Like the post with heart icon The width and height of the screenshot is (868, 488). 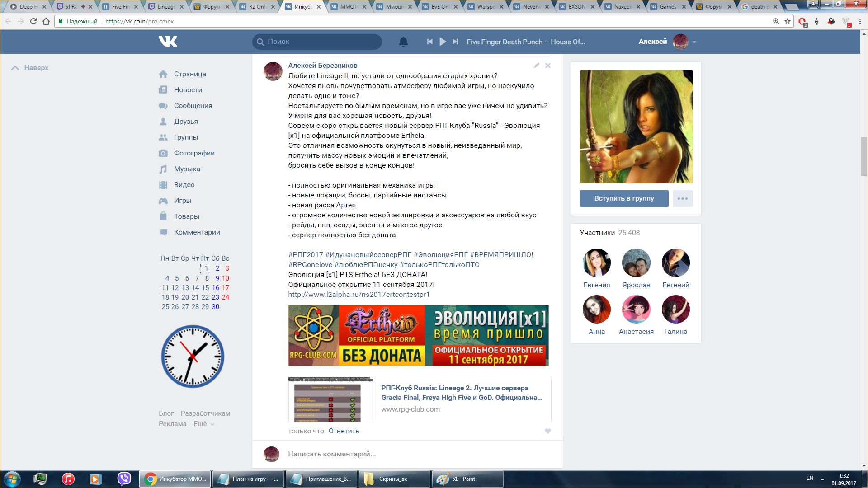pos(548,431)
